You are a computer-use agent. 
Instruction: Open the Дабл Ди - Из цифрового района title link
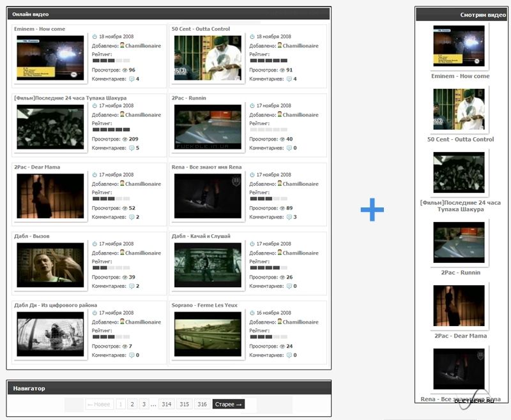click(56, 305)
